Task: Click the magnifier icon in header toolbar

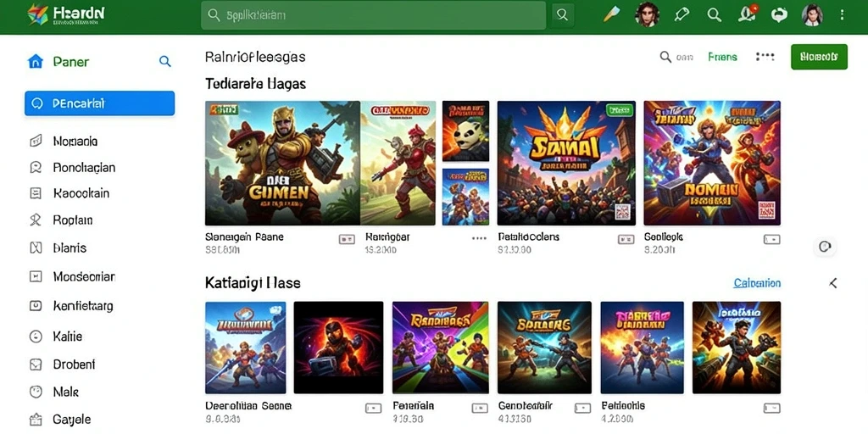Action: (714, 15)
